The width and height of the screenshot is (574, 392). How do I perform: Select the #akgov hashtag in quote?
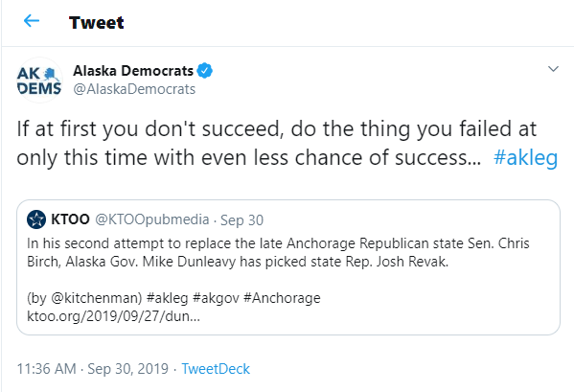[216, 298]
